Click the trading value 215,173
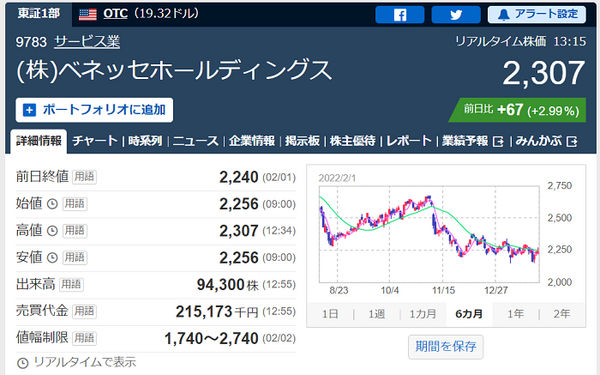The height and width of the screenshot is (375, 600). (204, 311)
